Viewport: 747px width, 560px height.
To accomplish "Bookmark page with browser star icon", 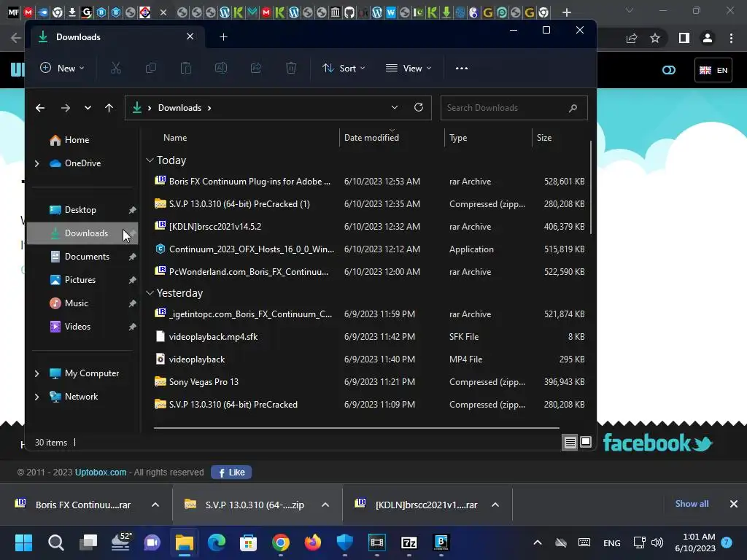I will 655,38.
